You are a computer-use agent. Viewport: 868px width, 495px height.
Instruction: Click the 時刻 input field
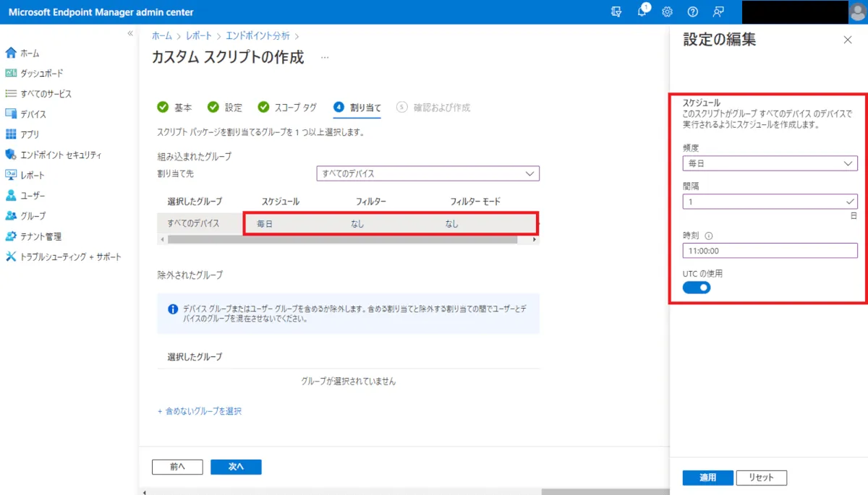(770, 251)
